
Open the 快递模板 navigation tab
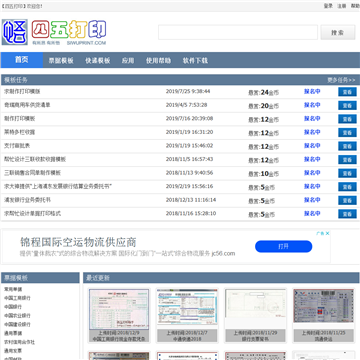pyautogui.click(x=98, y=61)
